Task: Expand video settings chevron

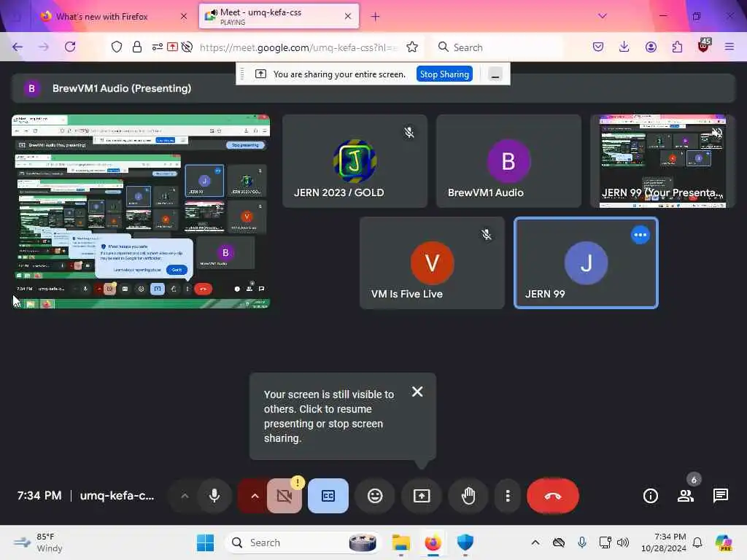Action: 255,496
